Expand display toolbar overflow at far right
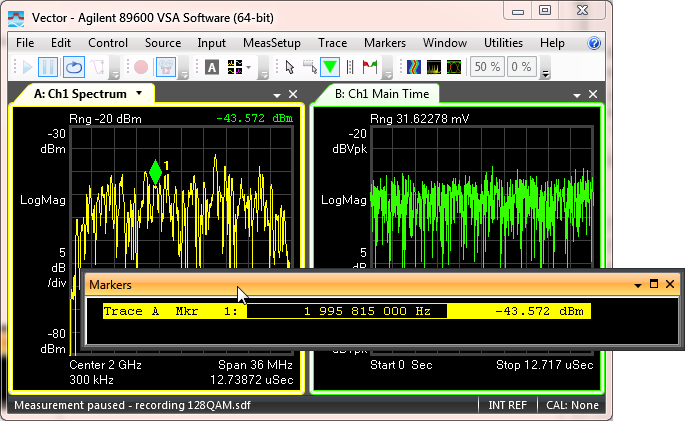This screenshot has width=685, height=421. (x=545, y=74)
